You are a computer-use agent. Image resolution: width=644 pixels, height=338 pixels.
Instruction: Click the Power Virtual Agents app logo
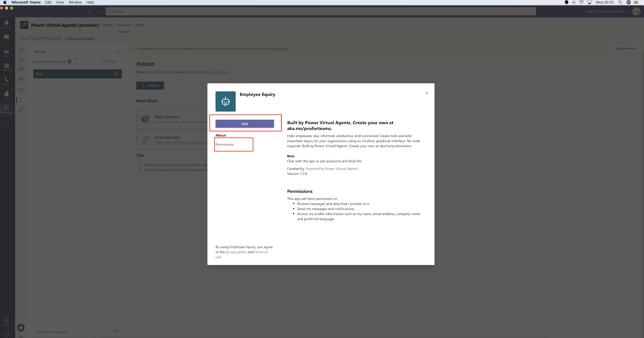[x=24, y=25]
